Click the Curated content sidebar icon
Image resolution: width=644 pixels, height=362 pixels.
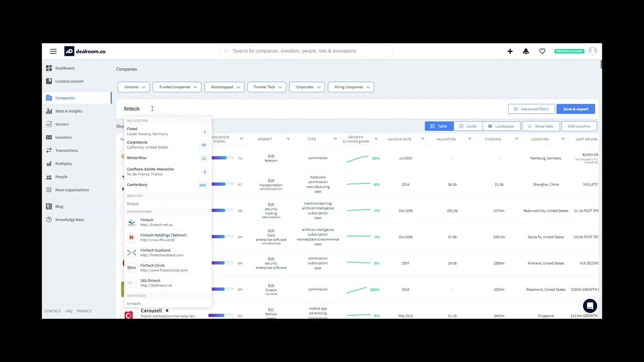click(49, 81)
